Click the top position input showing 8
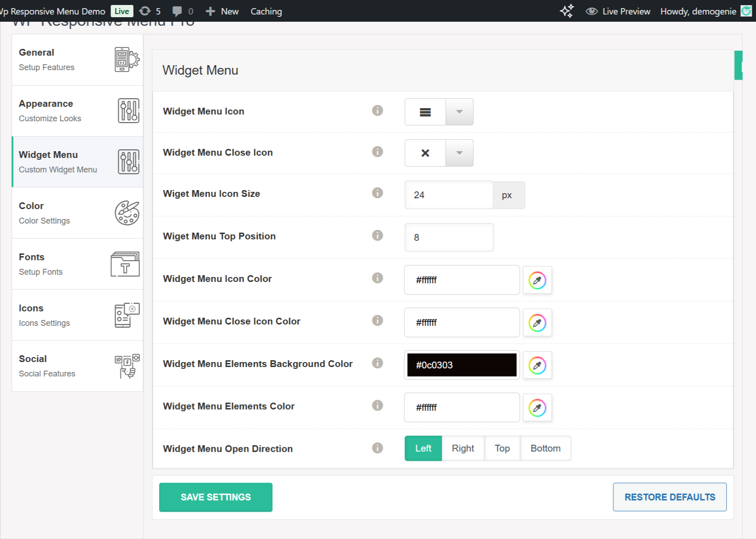 pos(449,238)
